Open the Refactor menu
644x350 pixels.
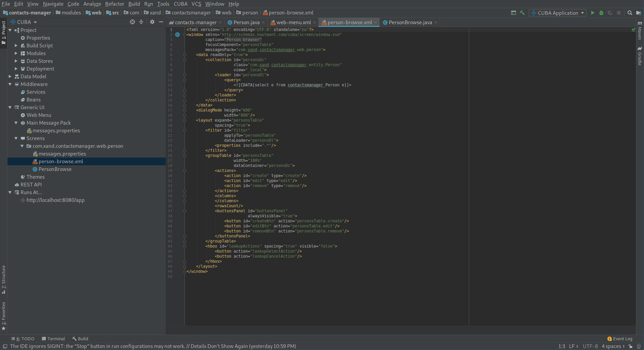coord(115,4)
